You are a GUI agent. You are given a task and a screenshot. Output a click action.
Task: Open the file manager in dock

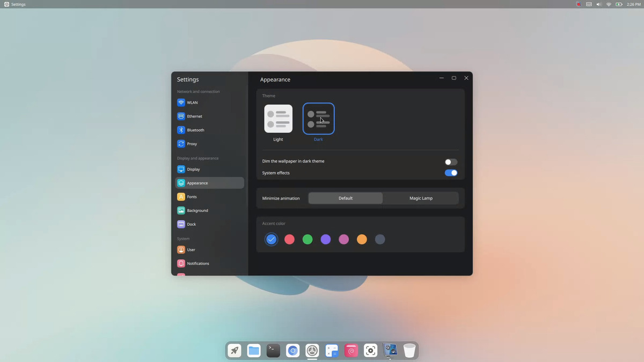point(254,351)
